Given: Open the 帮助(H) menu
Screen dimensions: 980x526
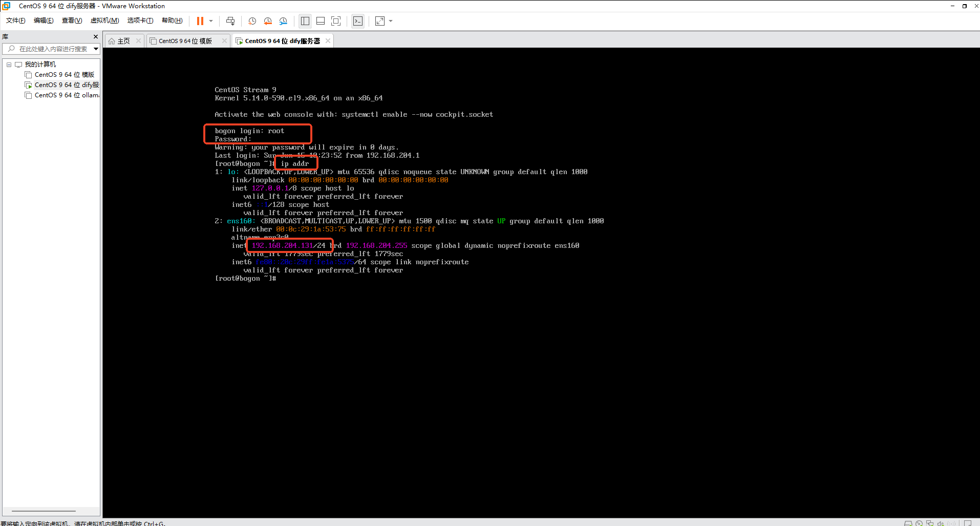Looking at the screenshot, I should 172,20.
